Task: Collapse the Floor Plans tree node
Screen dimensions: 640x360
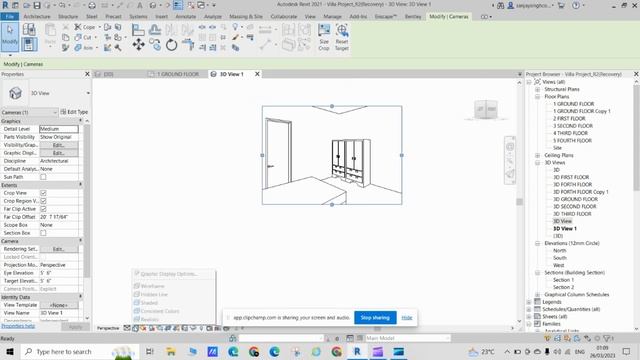Action: (x=538, y=97)
